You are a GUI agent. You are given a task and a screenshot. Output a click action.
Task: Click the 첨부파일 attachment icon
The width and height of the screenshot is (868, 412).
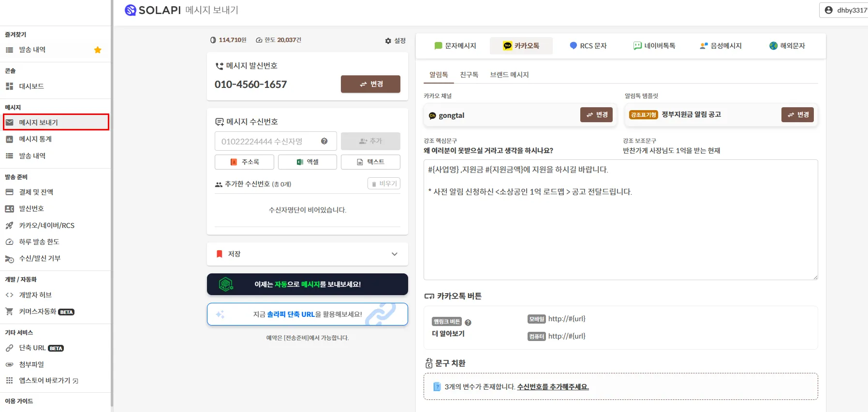click(x=9, y=365)
